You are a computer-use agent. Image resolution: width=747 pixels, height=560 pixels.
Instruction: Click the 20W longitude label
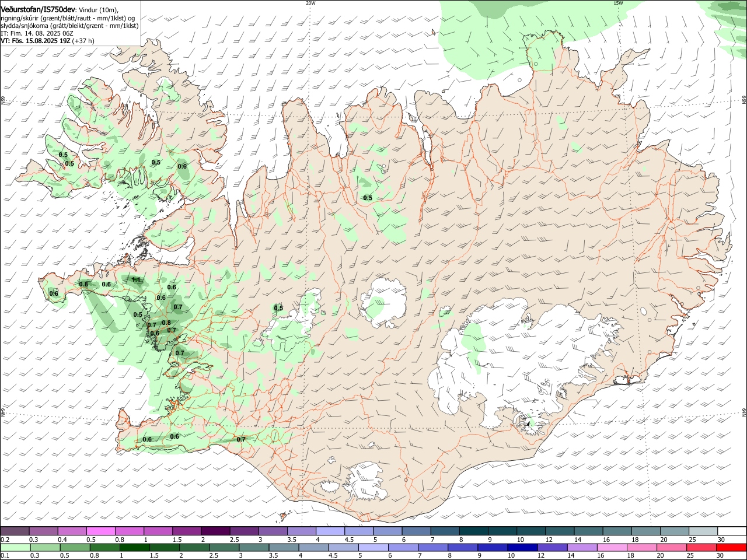point(310,3)
